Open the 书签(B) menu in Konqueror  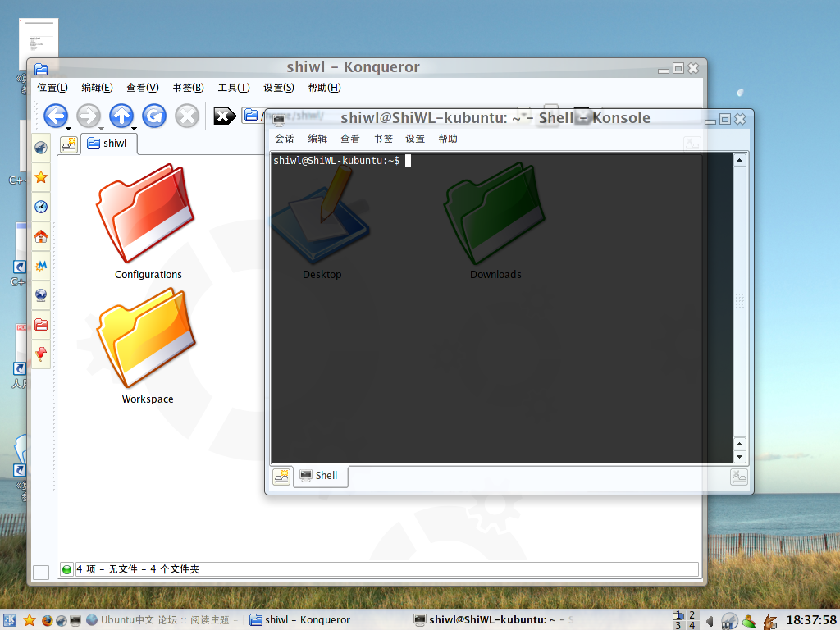tap(189, 88)
